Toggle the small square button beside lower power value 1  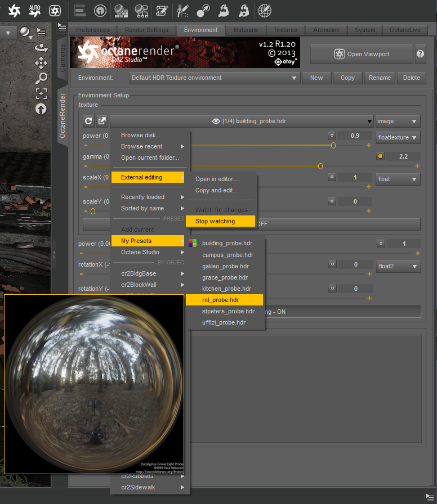(x=381, y=244)
